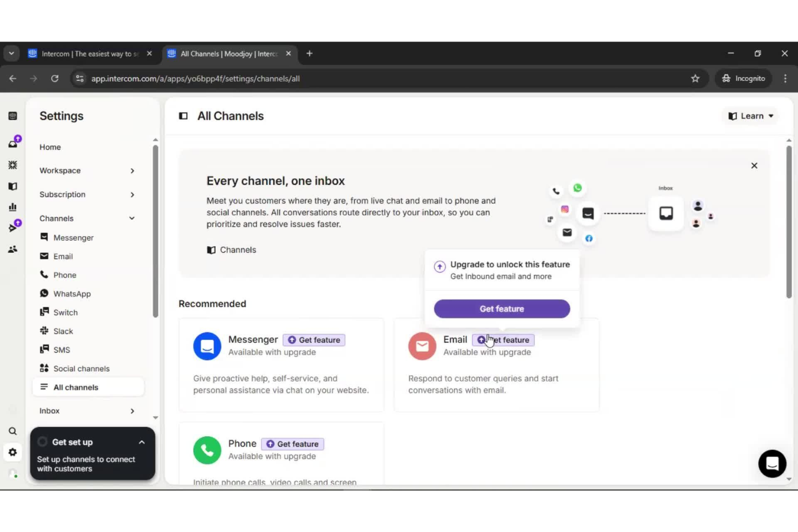Click the Upgrade to unlock this feature text
The image size is (798, 532).
click(x=510, y=265)
